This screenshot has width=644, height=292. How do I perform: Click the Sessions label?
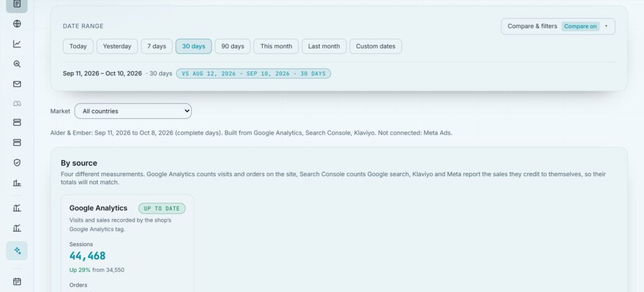click(x=81, y=244)
